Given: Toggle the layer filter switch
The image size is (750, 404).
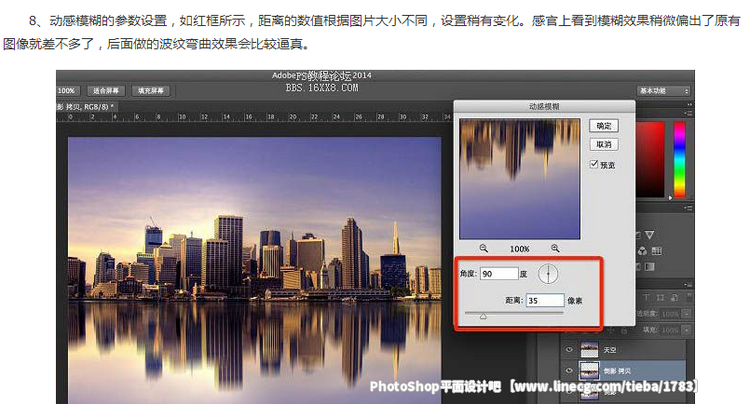Looking at the screenshot, I should [x=689, y=297].
